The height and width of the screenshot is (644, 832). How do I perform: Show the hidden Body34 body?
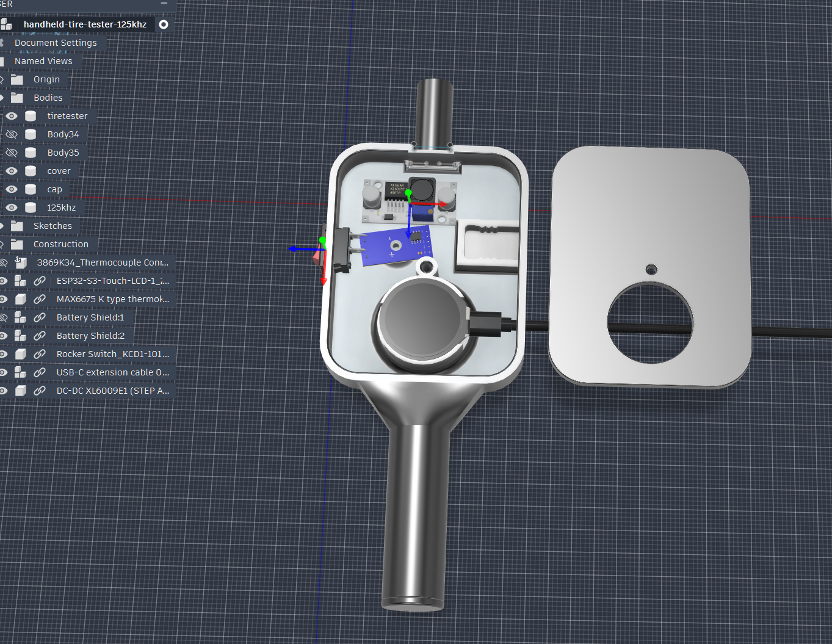tap(12, 134)
